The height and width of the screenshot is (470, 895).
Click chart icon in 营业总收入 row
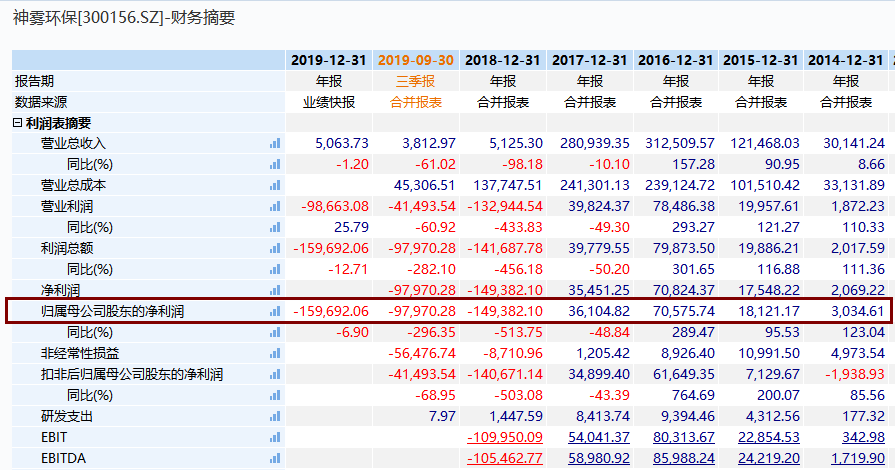point(275,143)
